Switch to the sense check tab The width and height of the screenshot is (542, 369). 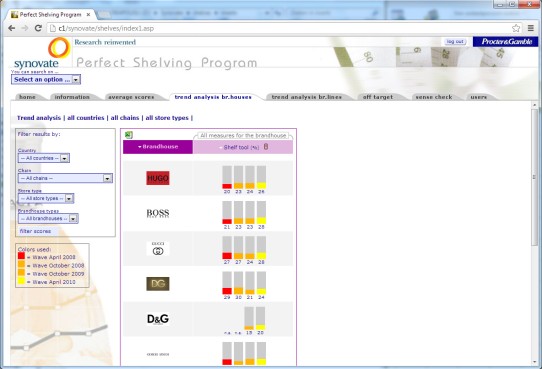(x=434, y=97)
